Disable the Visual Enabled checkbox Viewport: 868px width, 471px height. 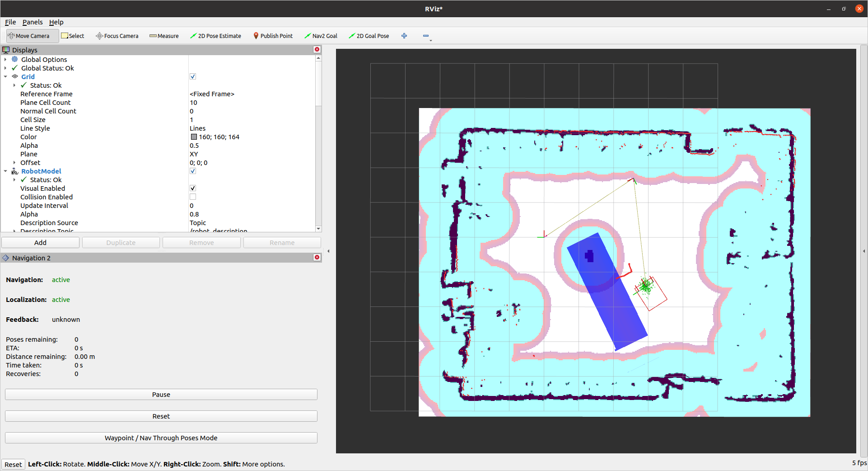[193, 188]
